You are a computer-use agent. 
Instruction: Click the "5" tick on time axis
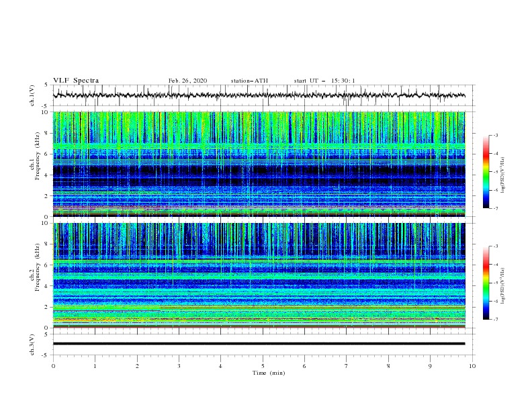pos(263,366)
